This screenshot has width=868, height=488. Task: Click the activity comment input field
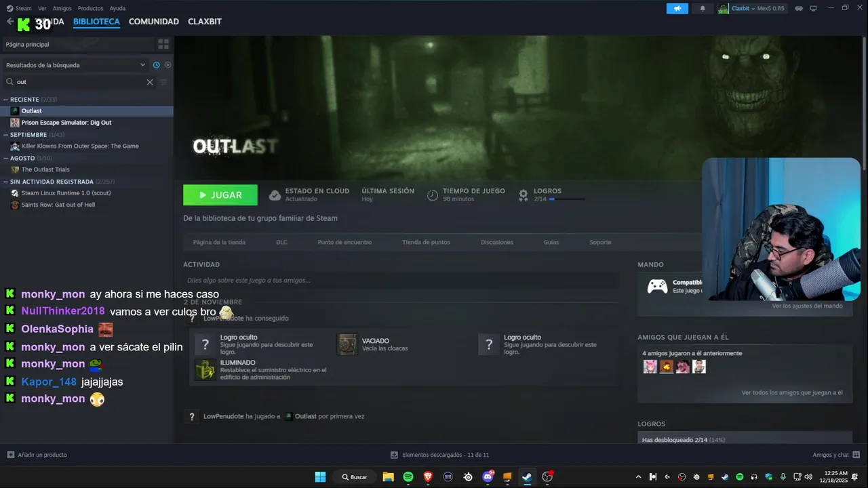[400, 280]
